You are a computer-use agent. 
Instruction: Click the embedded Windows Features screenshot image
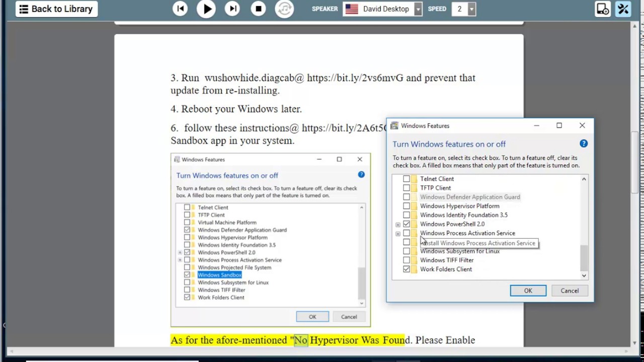pyautogui.click(x=271, y=240)
